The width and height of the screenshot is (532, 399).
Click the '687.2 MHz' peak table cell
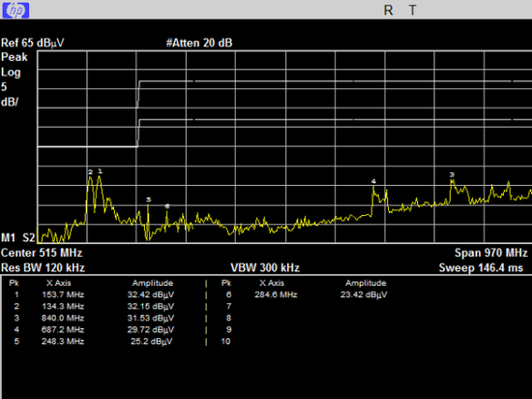pos(63,329)
